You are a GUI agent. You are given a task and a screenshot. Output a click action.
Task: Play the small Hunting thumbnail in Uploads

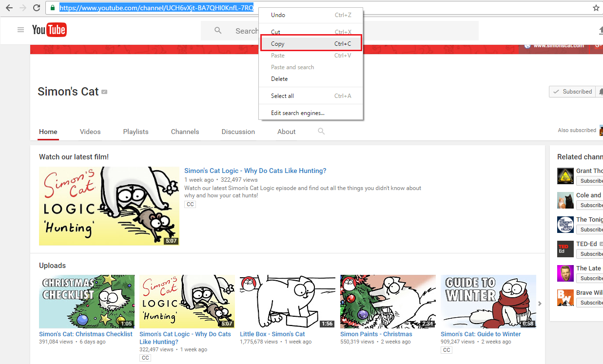pyautogui.click(x=187, y=302)
